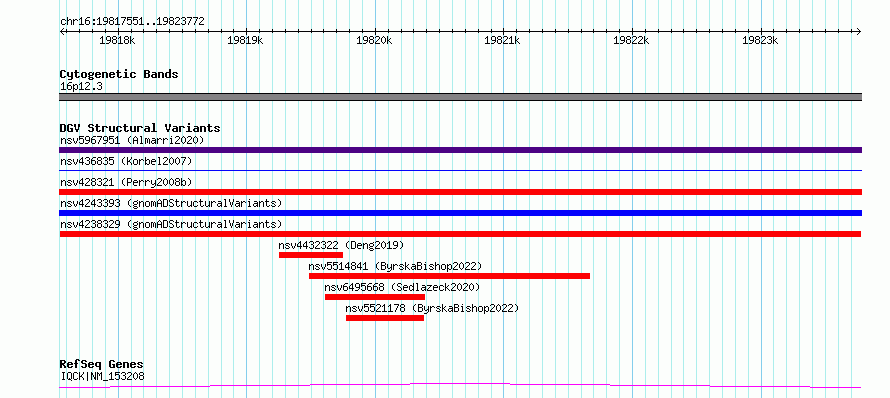890x398 pixels.
Task: Click the 19819k ruler tick label
Action: 246,40
